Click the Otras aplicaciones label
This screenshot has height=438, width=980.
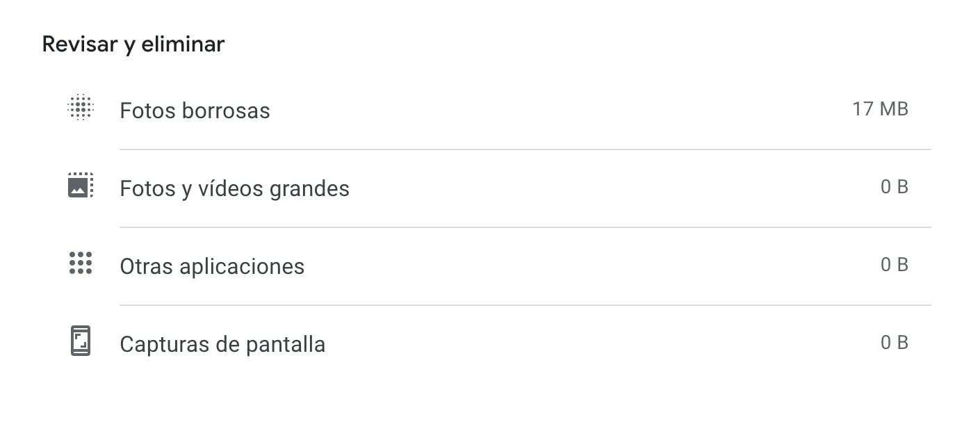pyautogui.click(x=212, y=266)
